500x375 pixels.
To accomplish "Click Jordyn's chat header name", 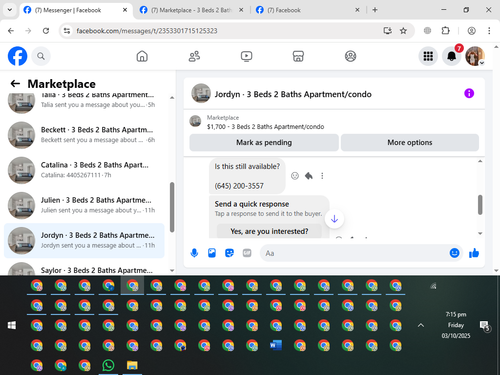I will click(293, 94).
